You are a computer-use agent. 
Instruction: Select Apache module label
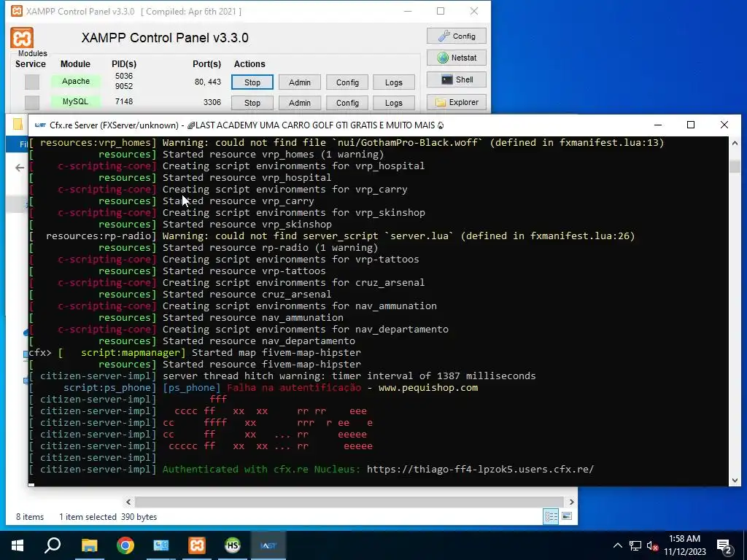pyautogui.click(x=76, y=82)
